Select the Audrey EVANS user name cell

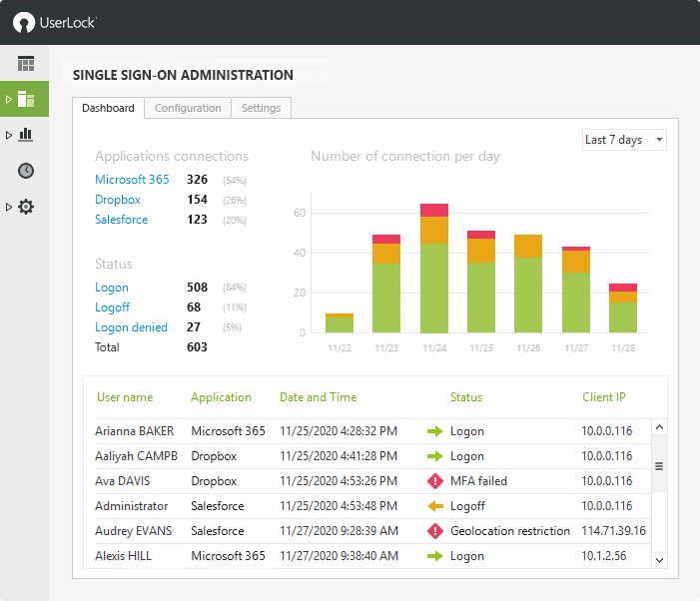tap(133, 531)
